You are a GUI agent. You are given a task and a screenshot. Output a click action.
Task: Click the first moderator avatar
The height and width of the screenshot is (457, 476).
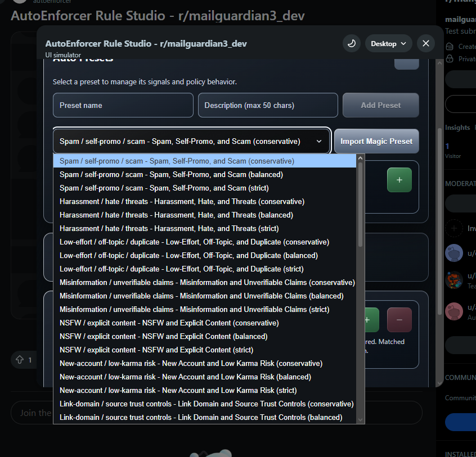(x=454, y=252)
